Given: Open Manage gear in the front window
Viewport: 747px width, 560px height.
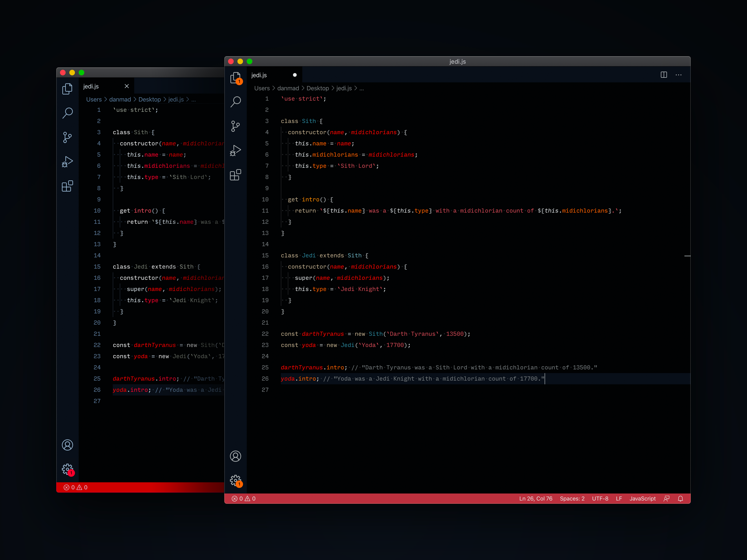Looking at the screenshot, I should (235, 480).
